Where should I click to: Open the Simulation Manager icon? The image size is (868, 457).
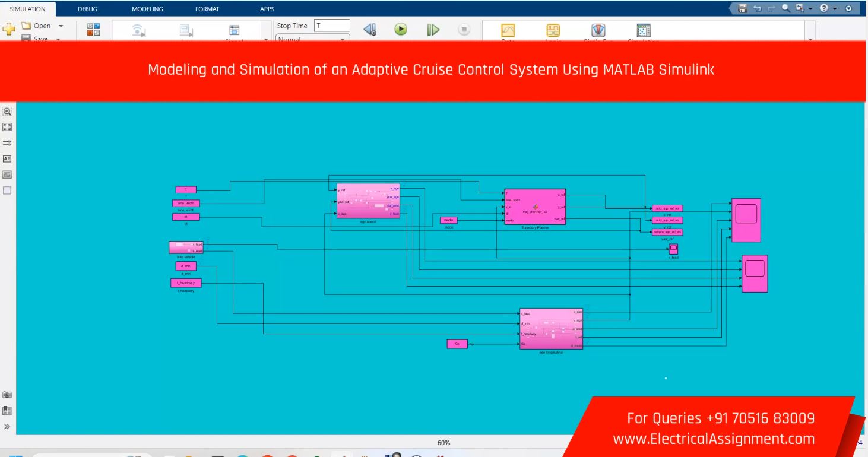[x=644, y=31]
